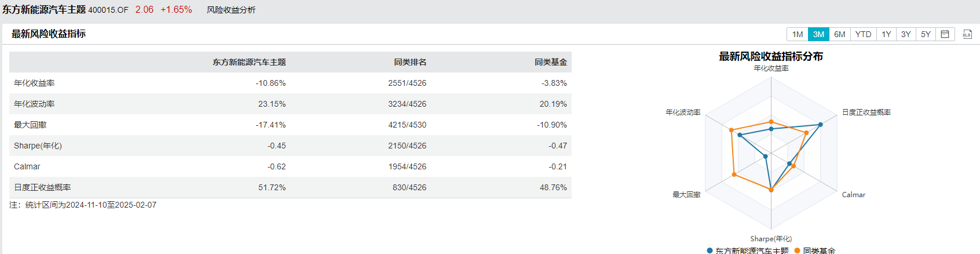The image size is (980, 254).
Task: Click the orange 最大回撤 radar point
Action: tap(734, 175)
